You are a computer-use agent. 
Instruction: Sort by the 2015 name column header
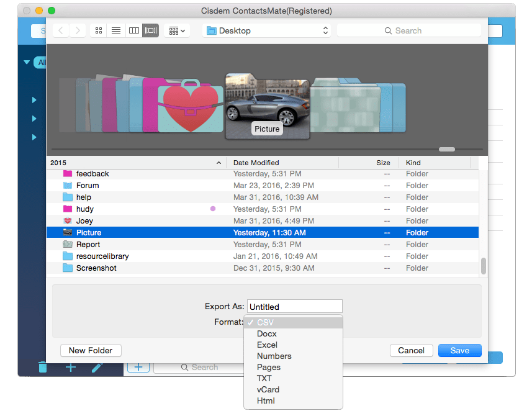pos(136,163)
